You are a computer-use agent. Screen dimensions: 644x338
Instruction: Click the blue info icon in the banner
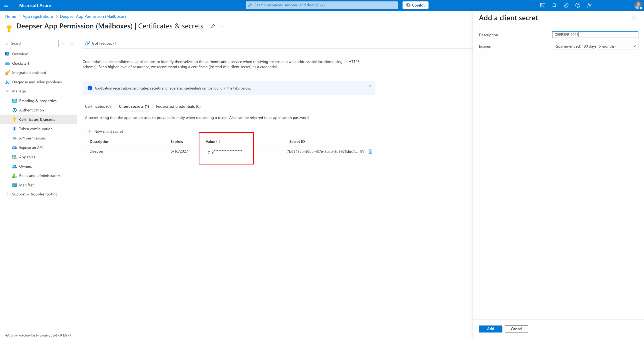click(90, 88)
